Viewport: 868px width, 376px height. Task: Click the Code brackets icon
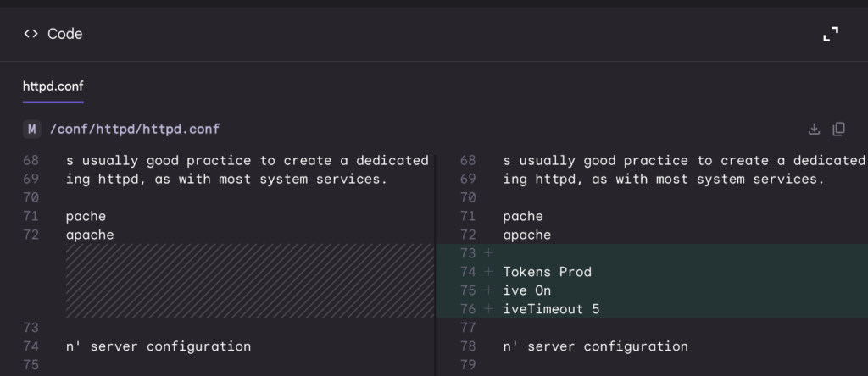coord(31,34)
